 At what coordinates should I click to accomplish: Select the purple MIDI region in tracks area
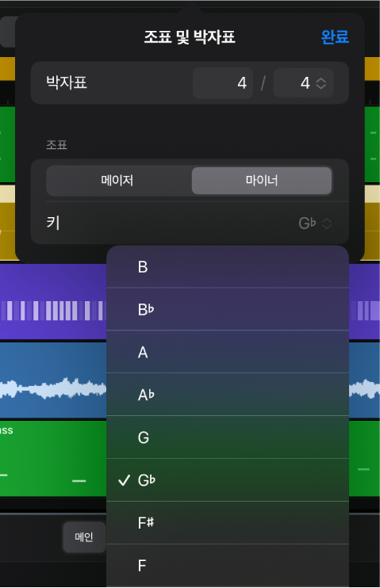coord(53,301)
